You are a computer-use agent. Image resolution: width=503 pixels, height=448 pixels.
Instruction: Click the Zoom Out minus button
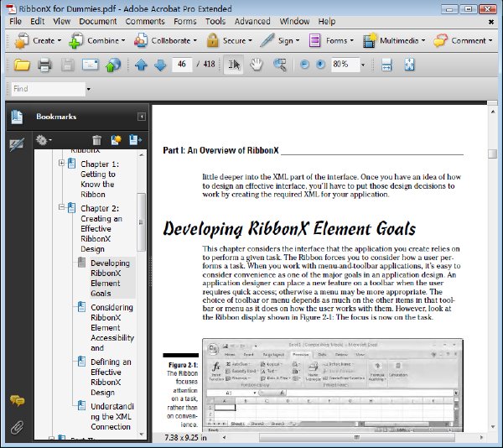click(304, 65)
